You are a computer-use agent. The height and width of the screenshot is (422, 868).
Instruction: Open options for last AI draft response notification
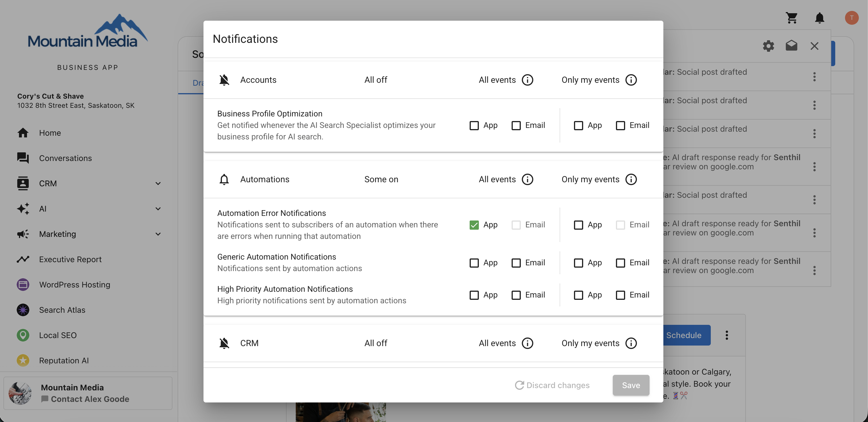click(814, 270)
